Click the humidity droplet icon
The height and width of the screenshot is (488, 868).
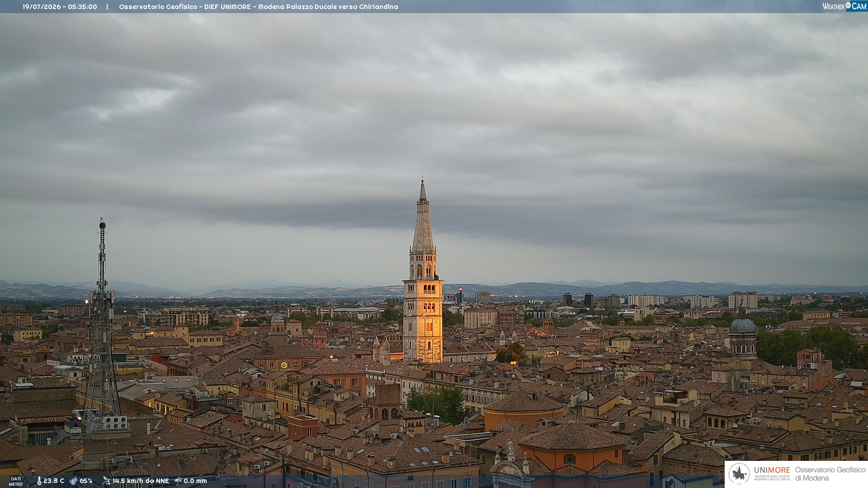pos(74,481)
